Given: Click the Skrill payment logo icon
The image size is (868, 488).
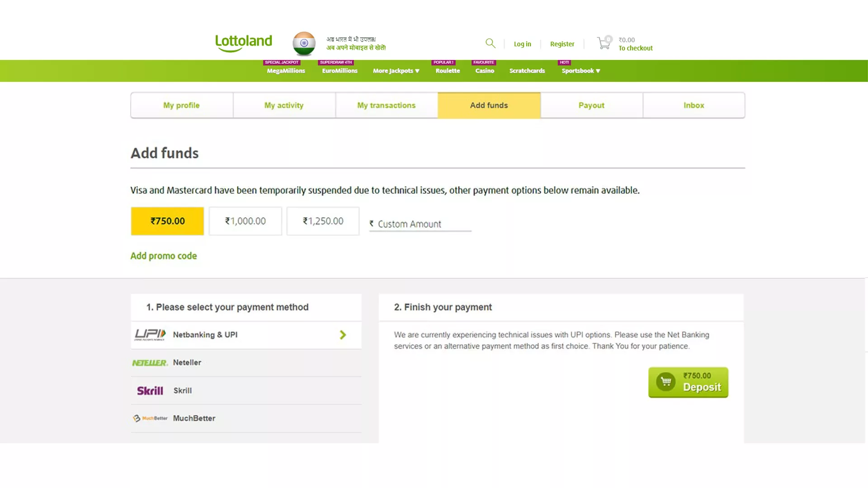Looking at the screenshot, I should [x=150, y=390].
